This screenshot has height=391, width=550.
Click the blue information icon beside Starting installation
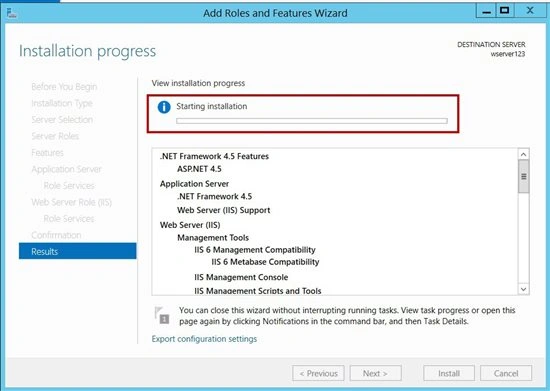coord(164,107)
